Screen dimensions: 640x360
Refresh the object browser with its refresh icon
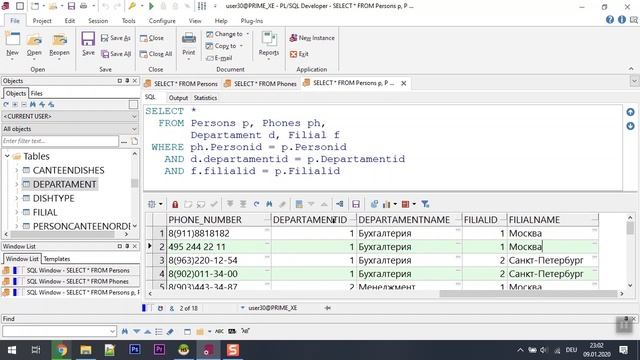(x=6, y=105)
